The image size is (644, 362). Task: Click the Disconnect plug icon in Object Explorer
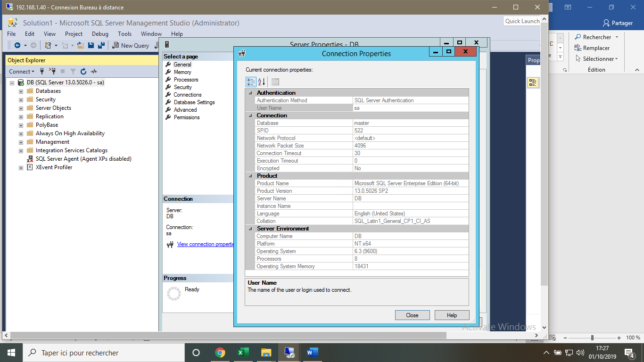click(x=52, y=71)
